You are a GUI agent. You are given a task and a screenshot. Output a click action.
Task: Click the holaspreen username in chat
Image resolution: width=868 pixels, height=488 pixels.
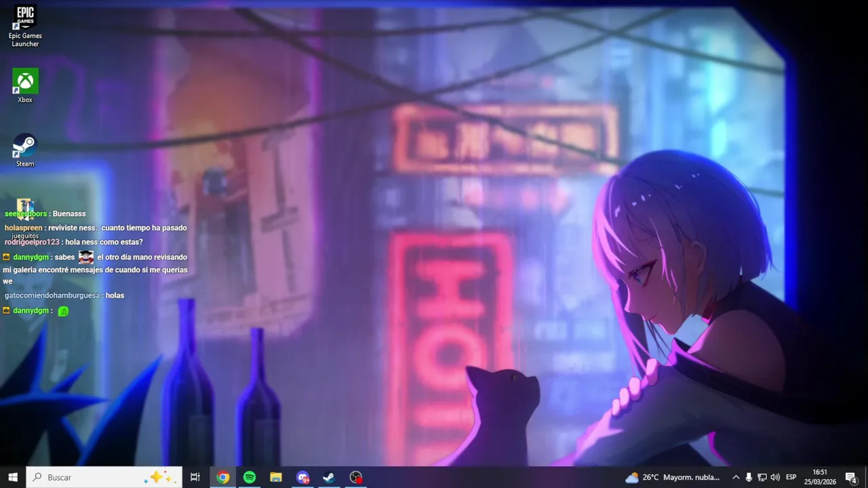click(24, 228)
